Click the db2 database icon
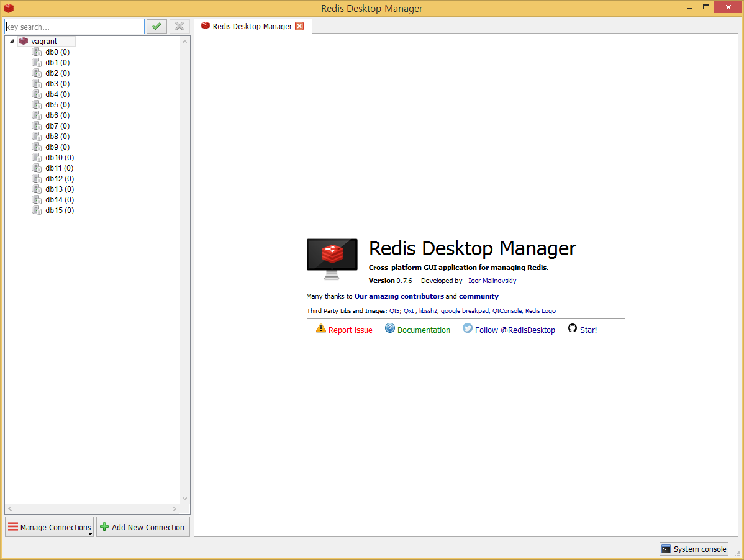This screenshot has width=744, height=560. [x=37, y=73]
